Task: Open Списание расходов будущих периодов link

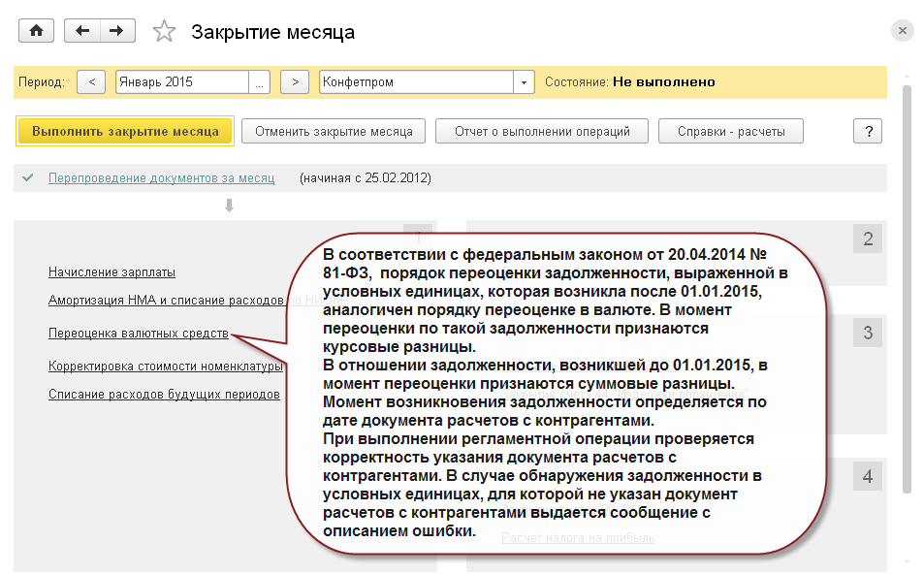Action: [164, 395]
